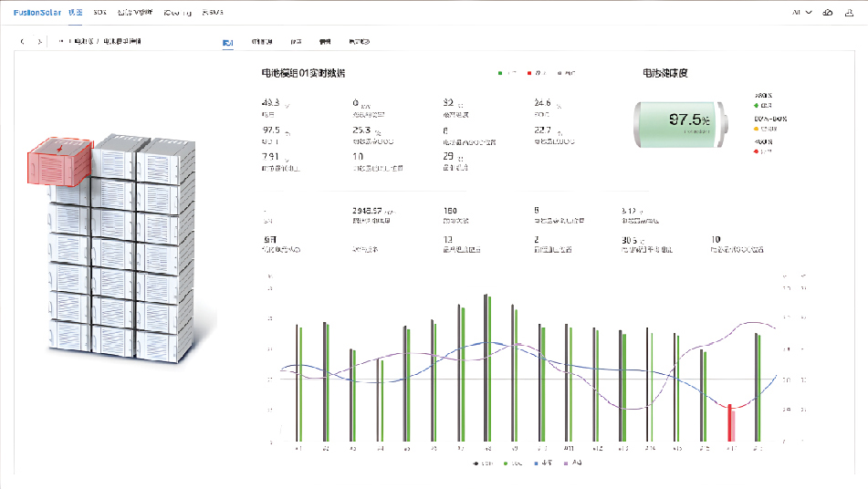Open the iCooling menu item
This screenshot has width=868, height=489.
[x=177, y=13]
